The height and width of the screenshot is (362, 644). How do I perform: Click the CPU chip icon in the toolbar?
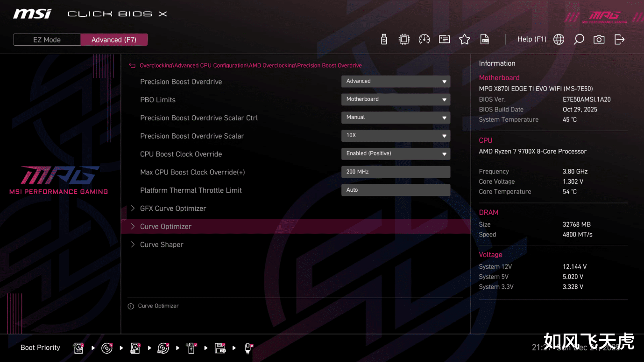(404, 40)
